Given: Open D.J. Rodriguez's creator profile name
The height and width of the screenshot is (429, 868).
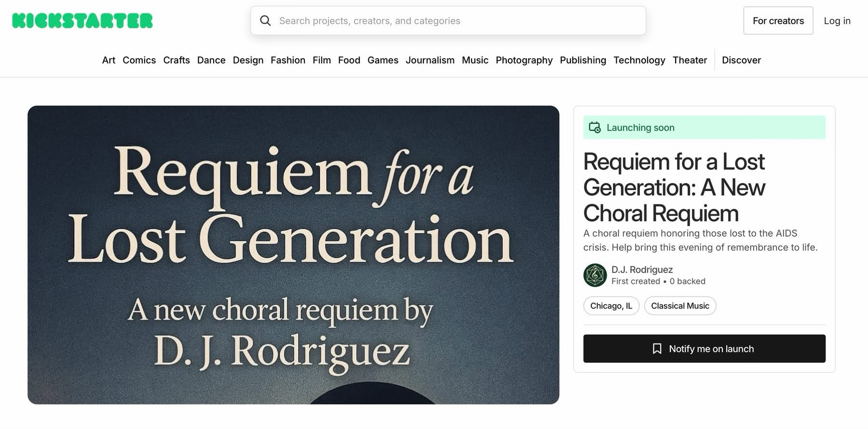Looking at the screenshot, I should tap(642, 269).
